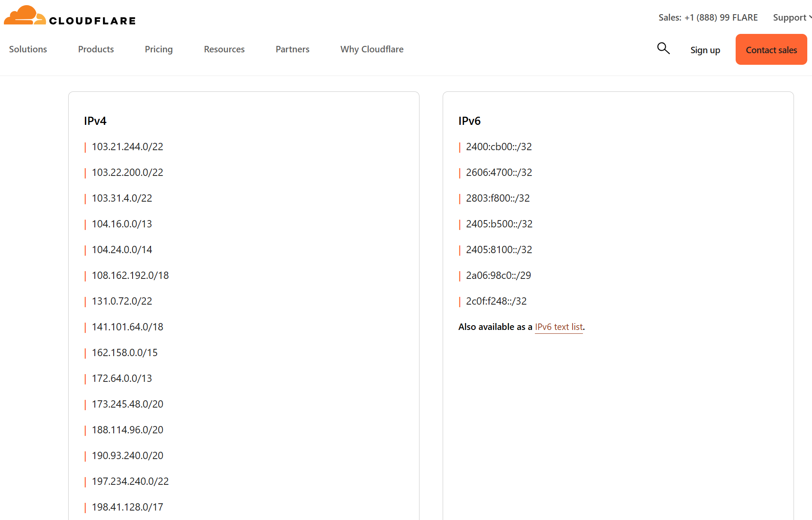Click IPv4 range 172.64.0.0/13
The width and height of the screenshot is (812, 520).
pyautogui.click(x=122, y=378)
